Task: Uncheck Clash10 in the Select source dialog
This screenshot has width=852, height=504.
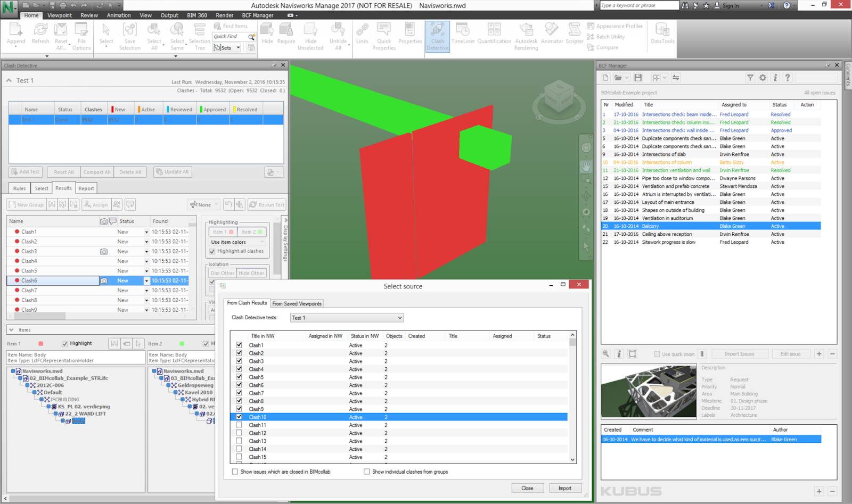Action: (239, 417)
